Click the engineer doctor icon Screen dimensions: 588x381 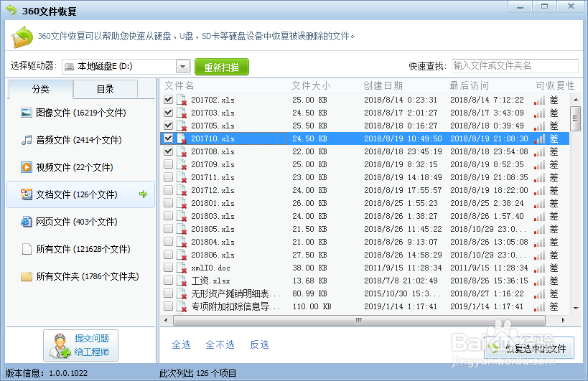(x=60, y=345)
